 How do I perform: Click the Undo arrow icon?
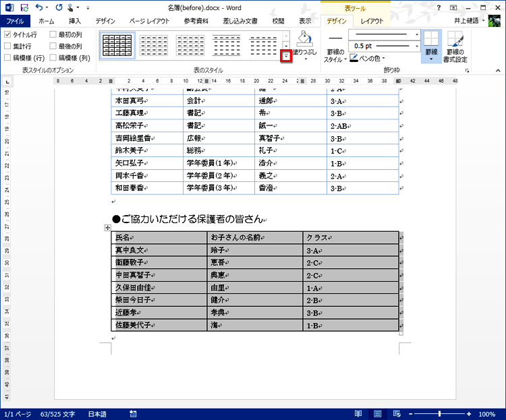pos(39,7)
